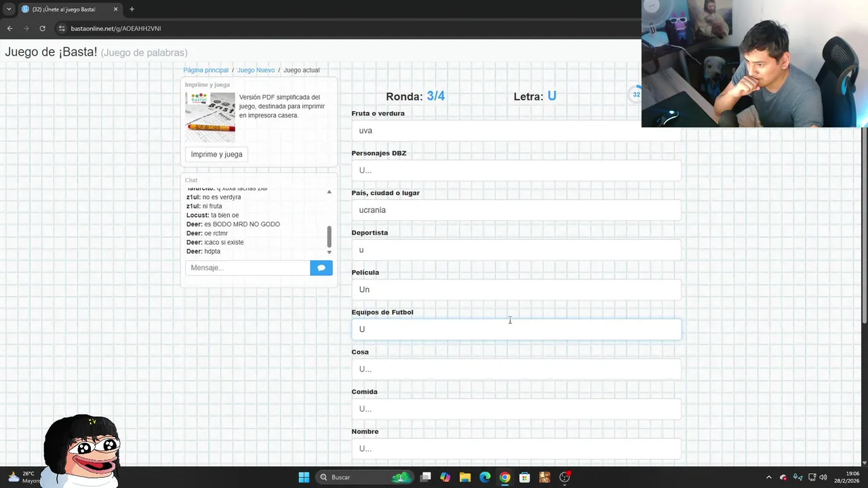Switch to Google Chrome in the taskbar
868x488 pixels.
click(x=505, y=477)
